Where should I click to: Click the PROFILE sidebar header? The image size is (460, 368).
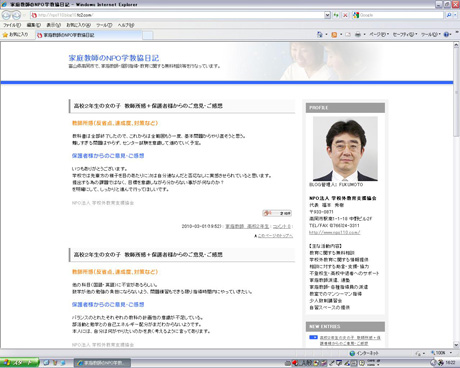coord(345,108)
